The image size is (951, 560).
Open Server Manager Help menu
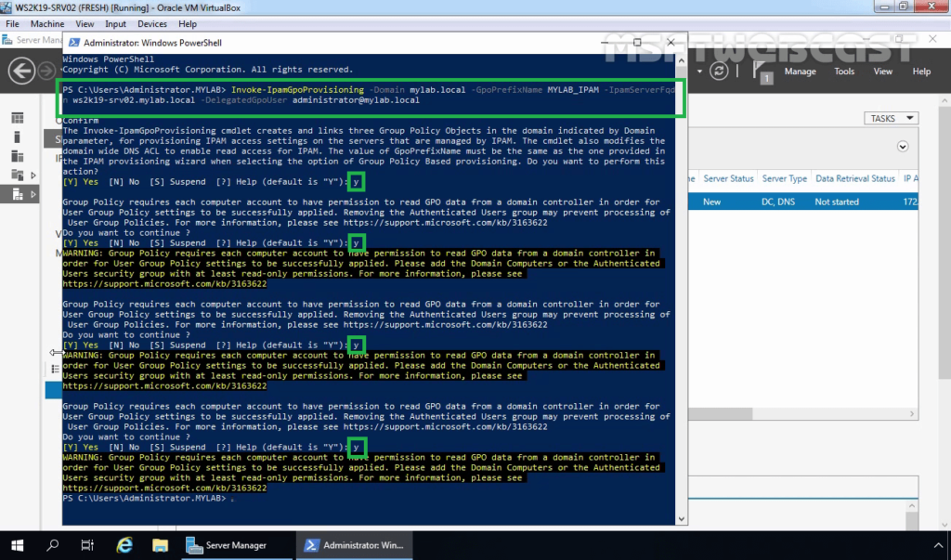(x=921, y=71)
